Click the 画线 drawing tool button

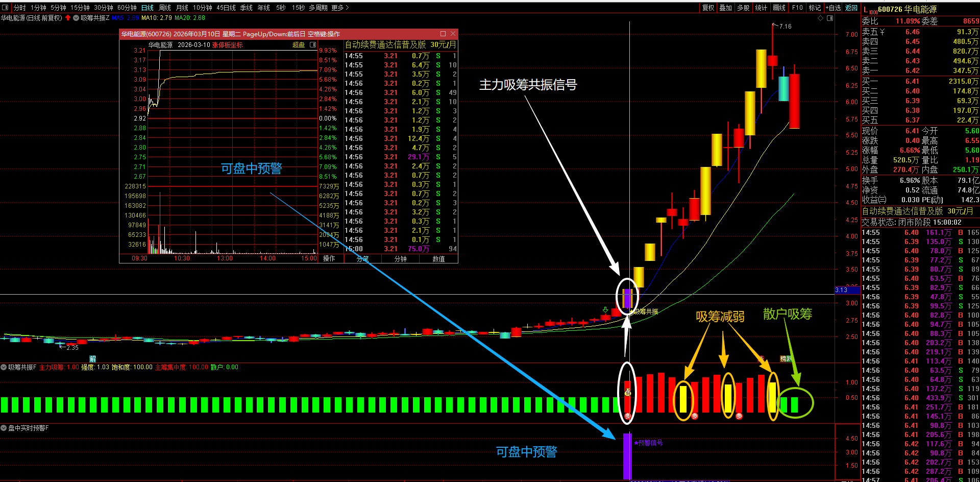[x=779, y=8]
